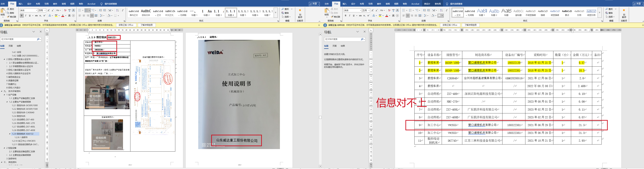The width and height of the screenshot is (644, 169).
Task: Apply the 标题 4 style in the left window
Action: (x=231, y=13)
